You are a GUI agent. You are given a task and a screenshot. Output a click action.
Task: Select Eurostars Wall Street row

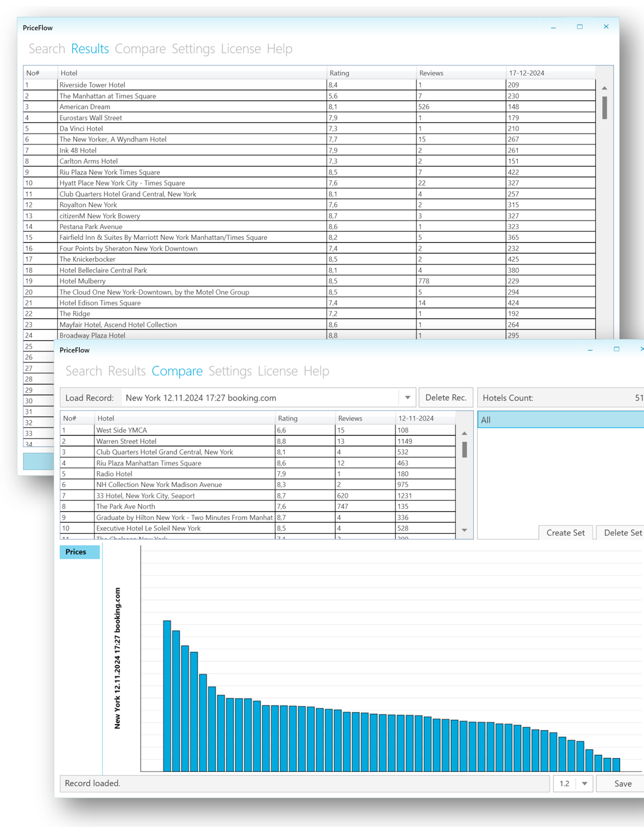click(x=309, y=118)
